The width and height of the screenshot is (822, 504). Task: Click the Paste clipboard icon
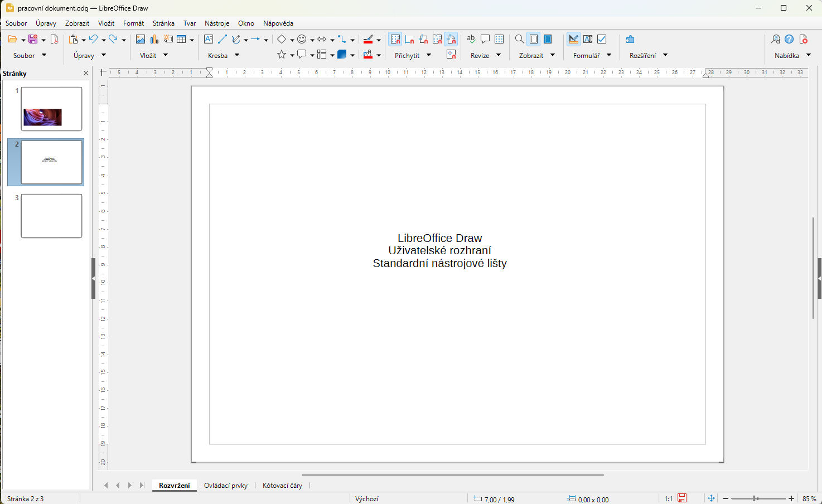pyautogui.click(x=74, y=39)
